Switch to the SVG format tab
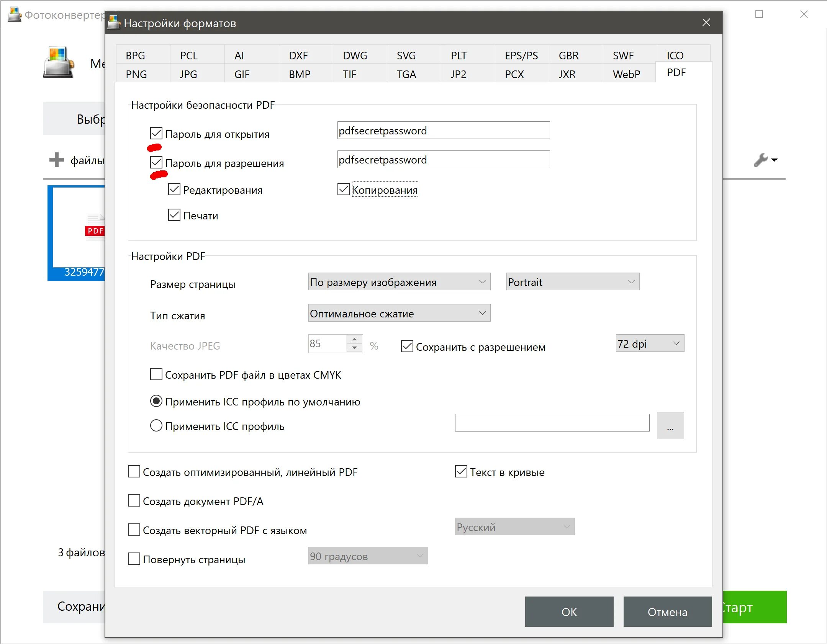This screenshot has height=644, width=827. tap(406, 56)
